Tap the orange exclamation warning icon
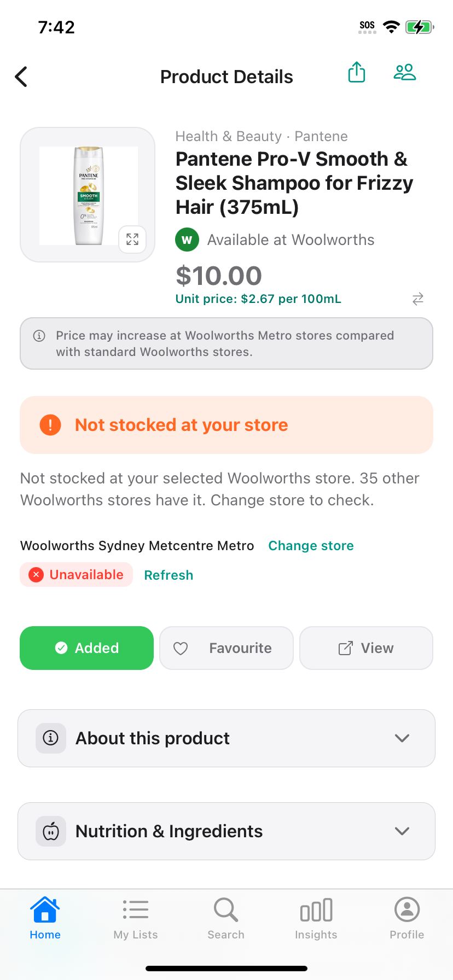 coord(50,425)
